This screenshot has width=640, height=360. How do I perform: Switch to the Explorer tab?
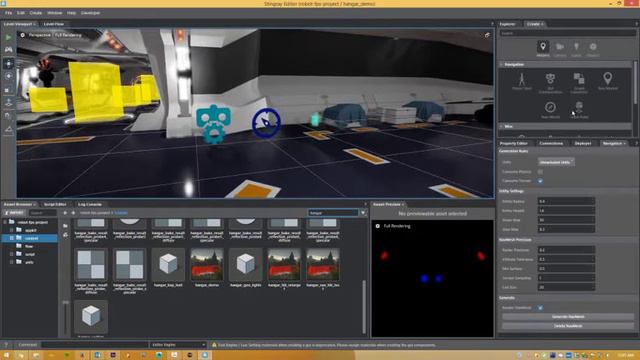pos(507,24)
